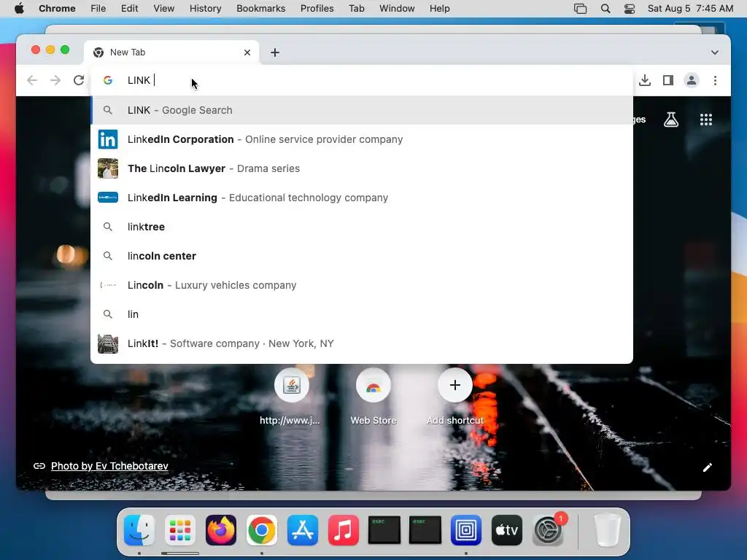Viewport: 747px width, 560px height.
Task: Open a new tab with plus button
Action: point(275,52)
